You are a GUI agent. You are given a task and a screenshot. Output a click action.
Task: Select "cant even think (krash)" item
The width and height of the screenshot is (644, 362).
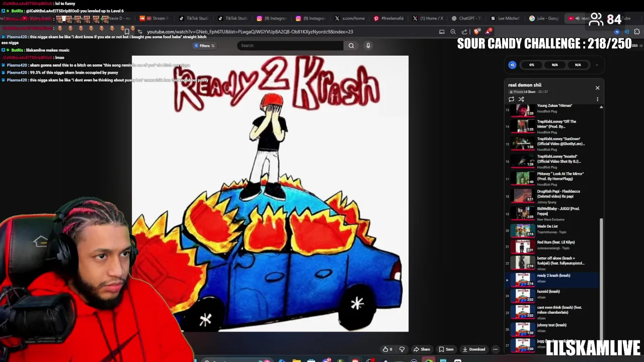tap(552, 312)
